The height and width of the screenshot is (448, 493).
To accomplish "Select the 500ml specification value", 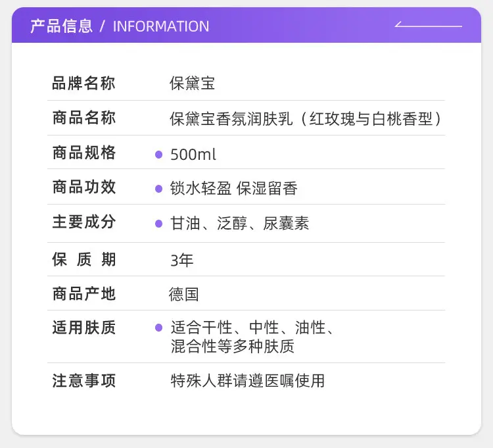I will (193, 155).
